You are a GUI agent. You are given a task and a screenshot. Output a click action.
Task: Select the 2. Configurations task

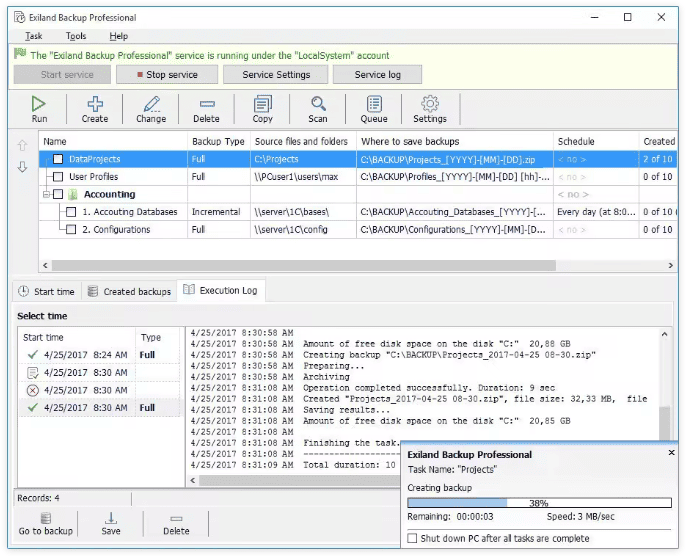(358, 229)
